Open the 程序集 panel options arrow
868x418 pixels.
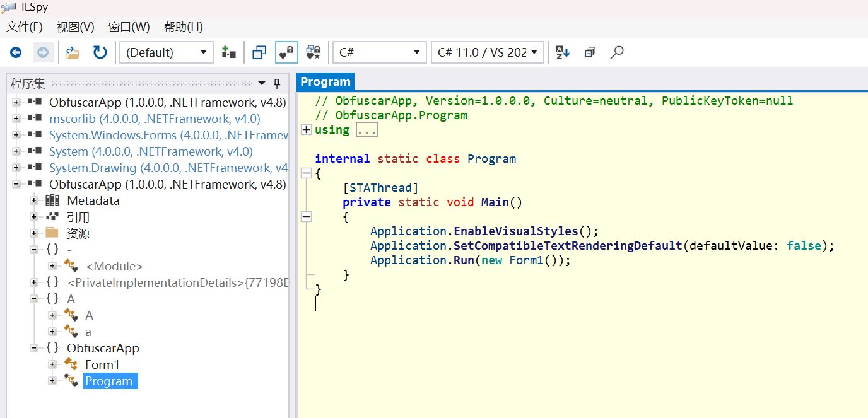click(262, 83)
